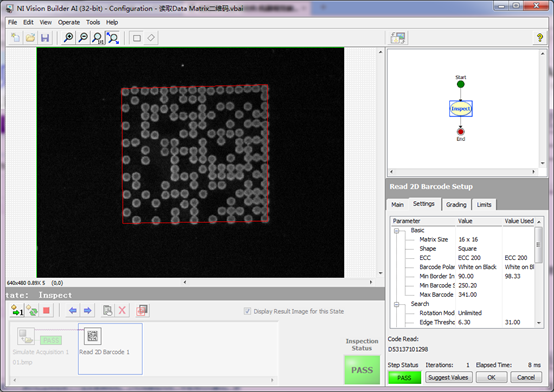Click the red X delete step icon
Image resolution: width=554 pixels, height=392 pixels.
(x=122, y=311)
